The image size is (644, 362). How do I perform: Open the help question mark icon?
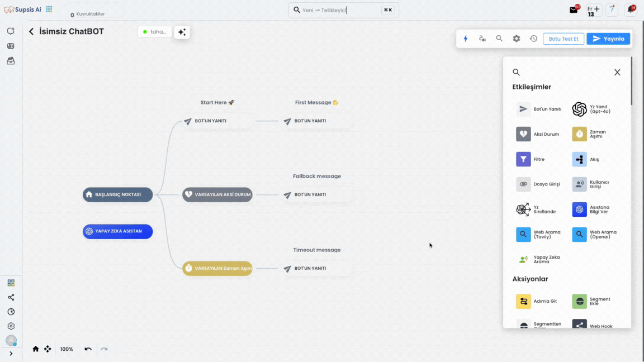coord(612,9)
